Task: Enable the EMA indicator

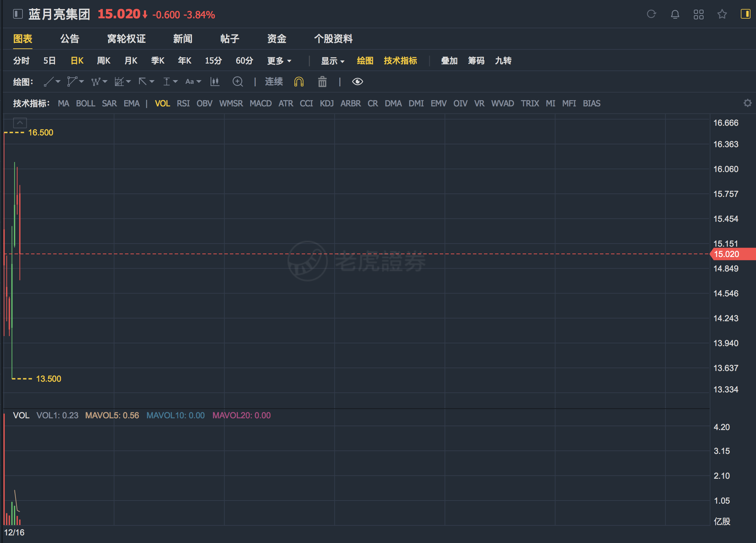Action: point(132,103)
